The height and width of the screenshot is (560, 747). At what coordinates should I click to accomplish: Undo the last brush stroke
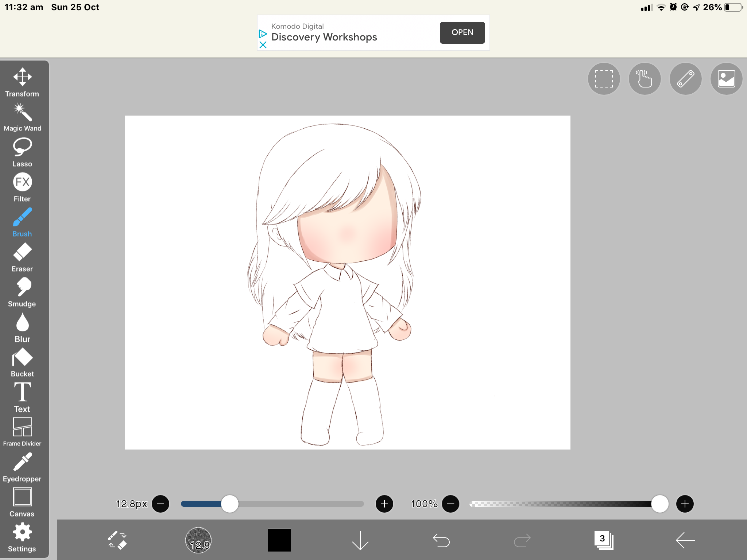coord(441,540)
